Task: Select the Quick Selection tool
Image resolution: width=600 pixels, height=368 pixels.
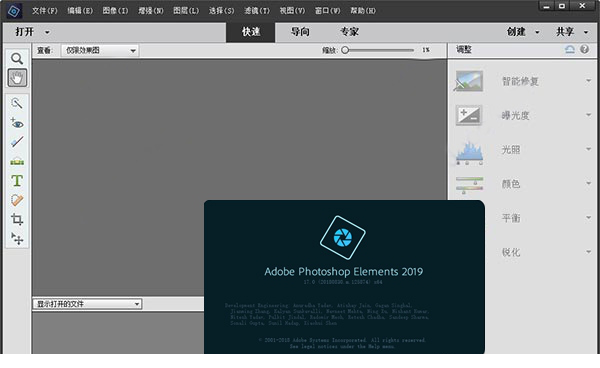Action: [x=17, y=103]
